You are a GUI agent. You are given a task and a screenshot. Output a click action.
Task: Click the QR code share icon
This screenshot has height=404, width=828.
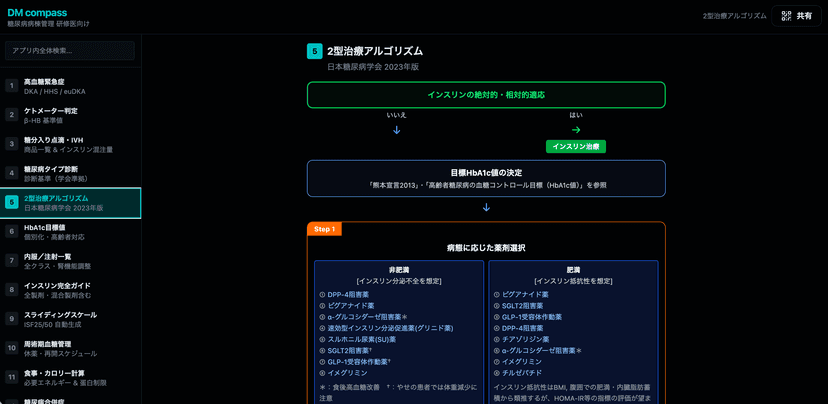pyautogui.click(x=787, y=16)
